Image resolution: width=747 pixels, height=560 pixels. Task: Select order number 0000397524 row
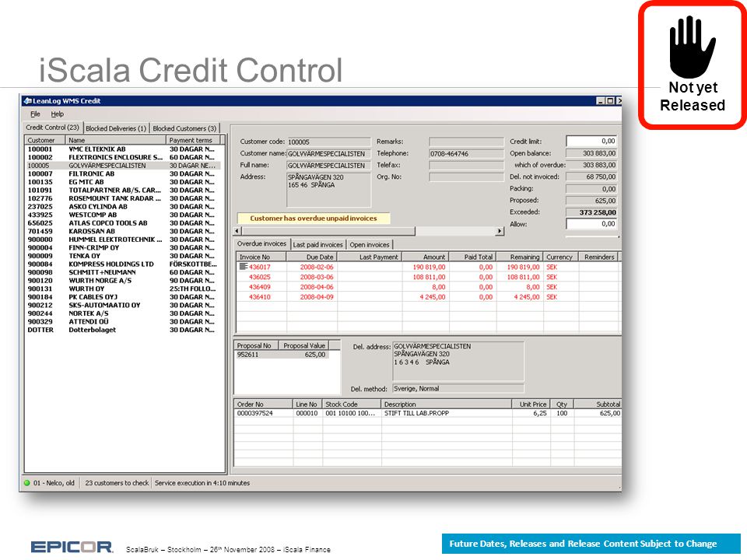(x=428, y=413)
